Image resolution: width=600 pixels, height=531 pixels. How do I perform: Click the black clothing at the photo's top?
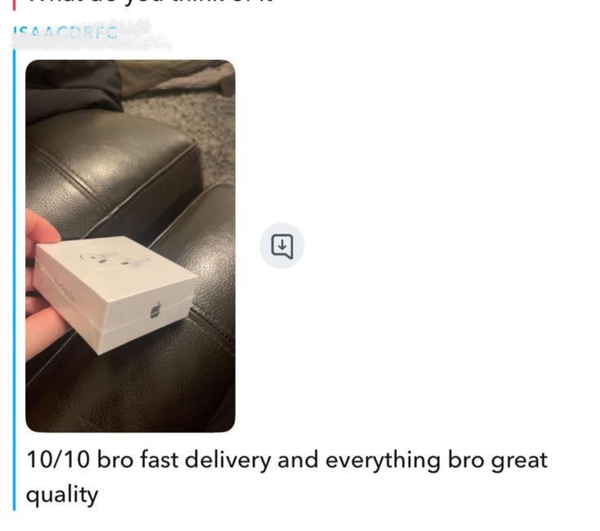75,90
